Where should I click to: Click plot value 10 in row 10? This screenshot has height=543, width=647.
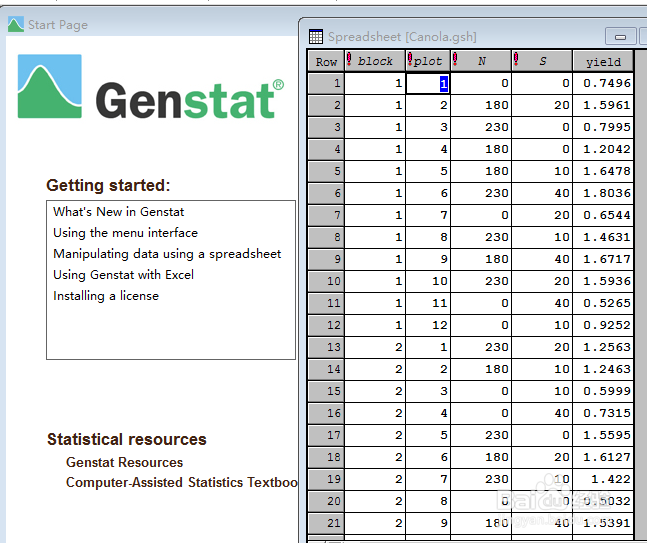click(x=428, y=281)
